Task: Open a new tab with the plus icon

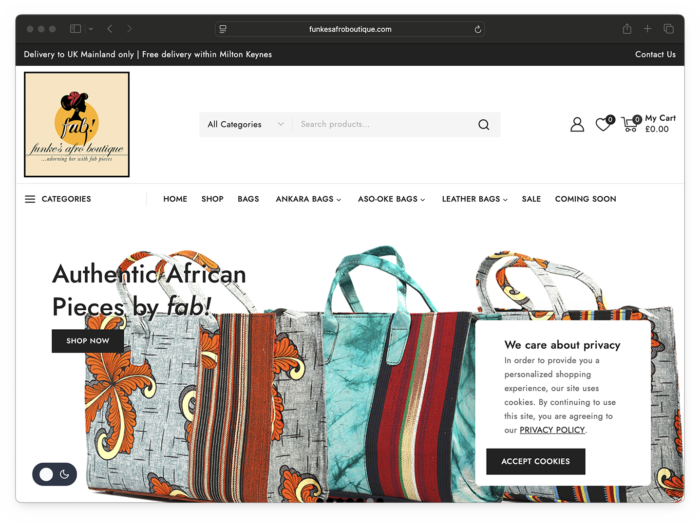Action: tap(647, 29)
